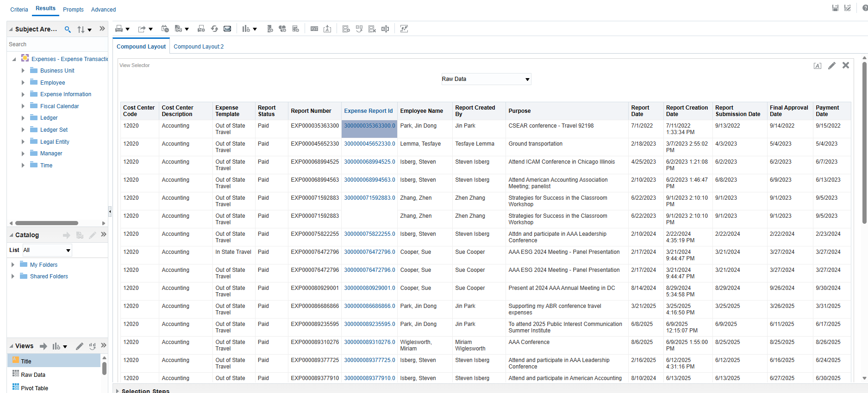868x393 pixels.
Task: Open the Catalog List dropdown
Action: point(68,251)
